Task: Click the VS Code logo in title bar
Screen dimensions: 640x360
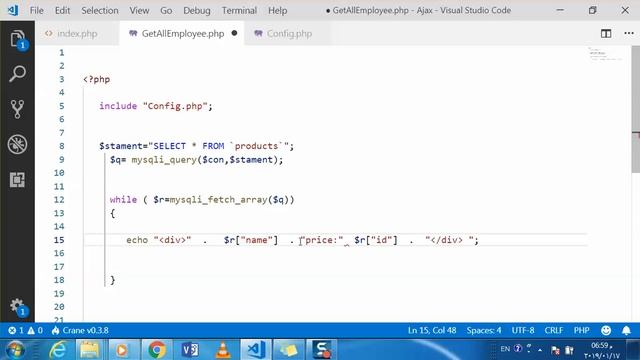Action: point(13,10)
